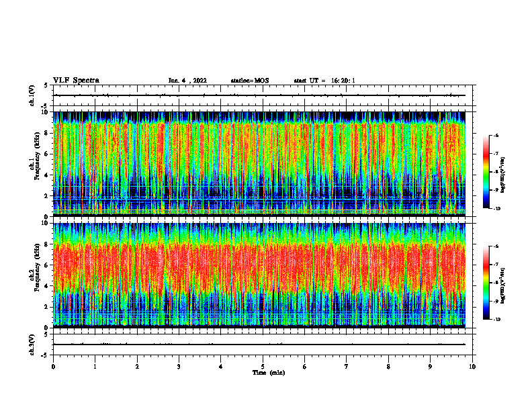Click the ch.1 spectrogram color scale bar
This screenshot has width=532, height=411.
(x=486, y=172)
